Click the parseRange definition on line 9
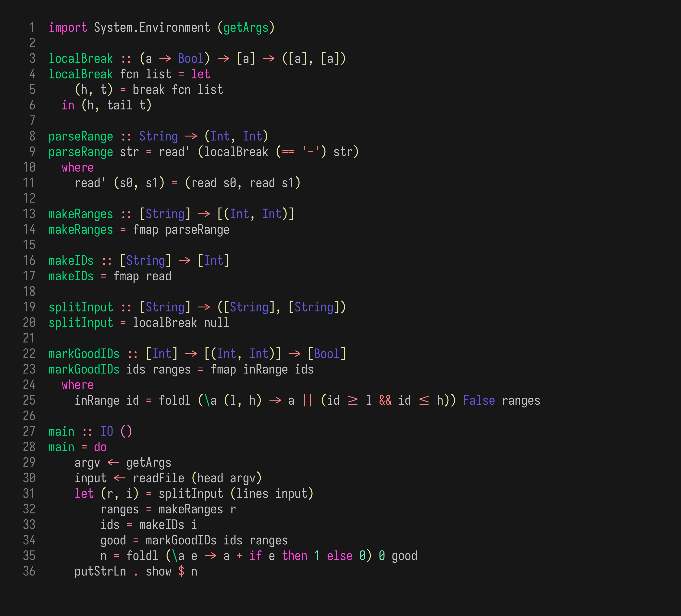The width and height of the screenshot is (681, 616). pyautogui.click(x=80, y=152)
